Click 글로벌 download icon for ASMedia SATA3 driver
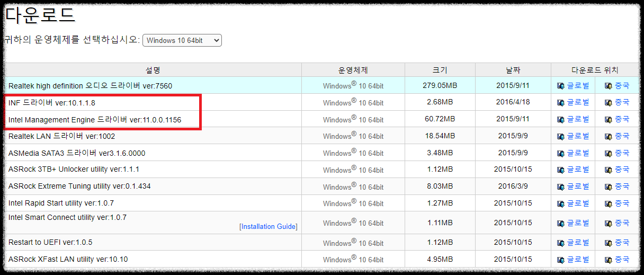 (561, 153)
